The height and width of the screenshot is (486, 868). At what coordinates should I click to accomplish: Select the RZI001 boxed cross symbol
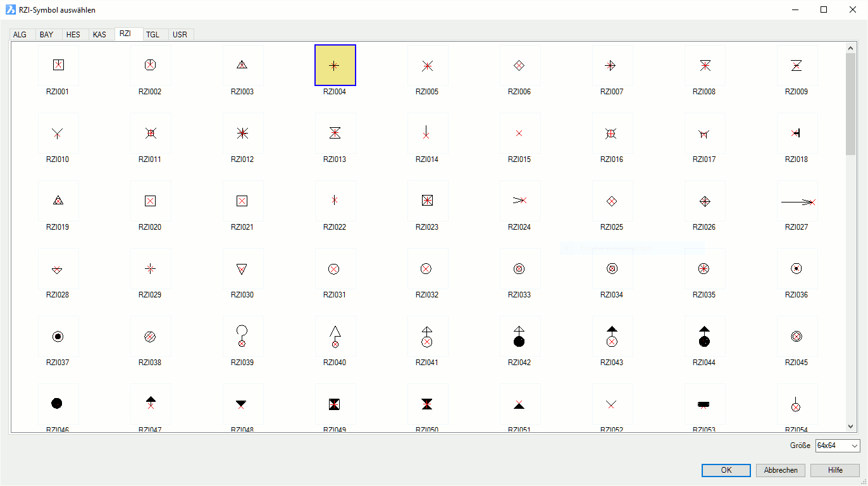tap(58, 65)
